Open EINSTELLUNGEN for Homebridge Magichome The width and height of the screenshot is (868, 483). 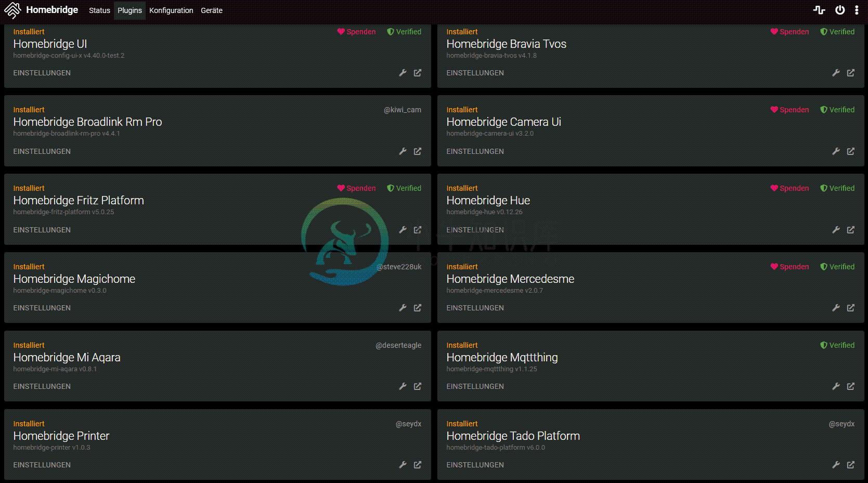click(x=42, y=308)
